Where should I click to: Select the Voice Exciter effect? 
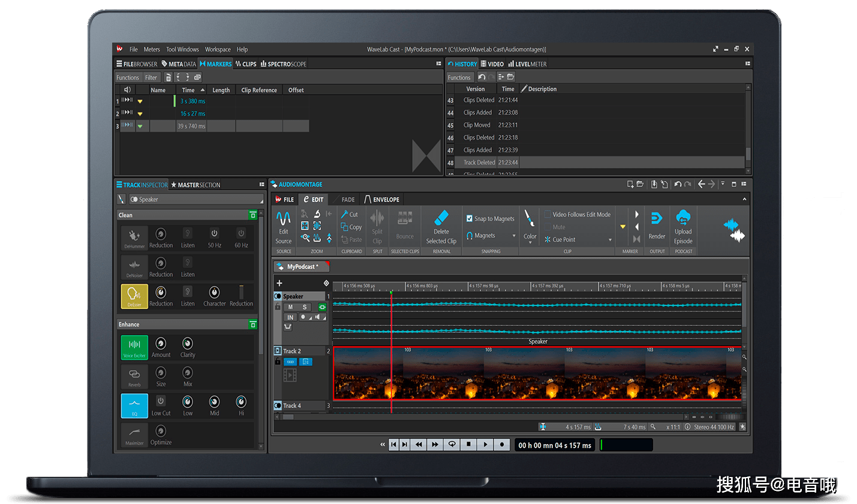[134, 346]
